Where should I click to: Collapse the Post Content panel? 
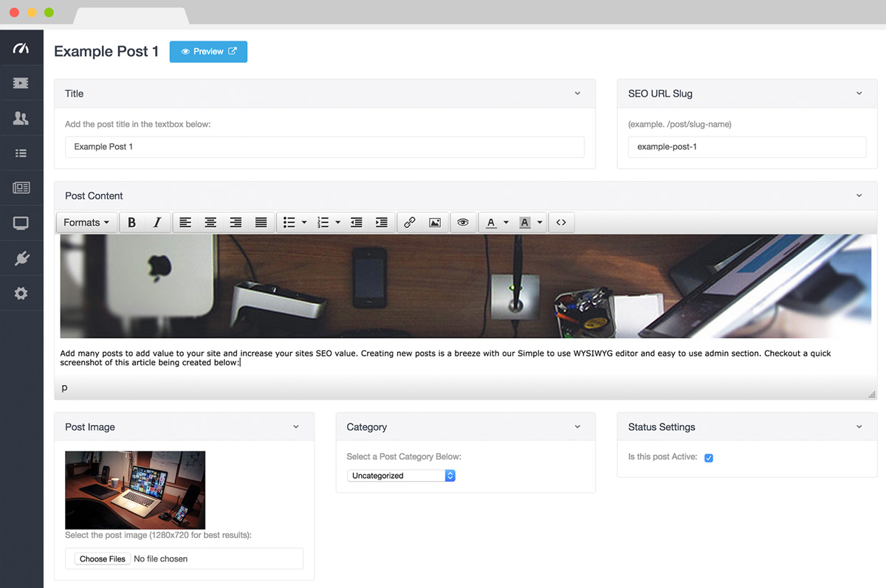point(859,196)
